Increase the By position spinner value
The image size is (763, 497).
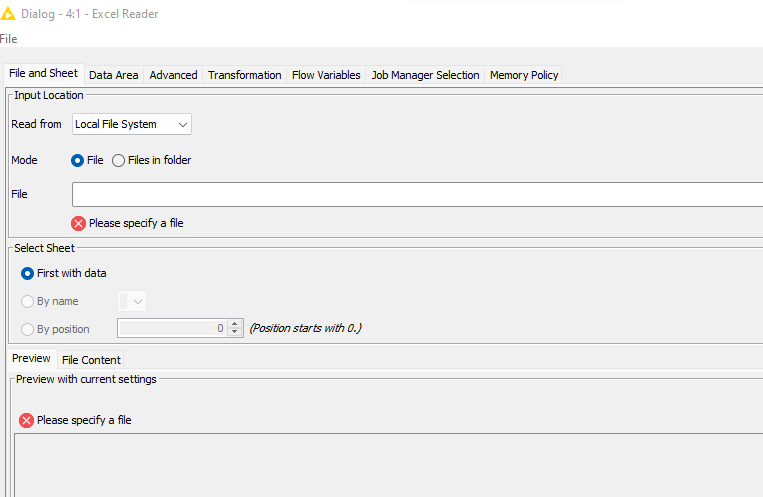235,324
